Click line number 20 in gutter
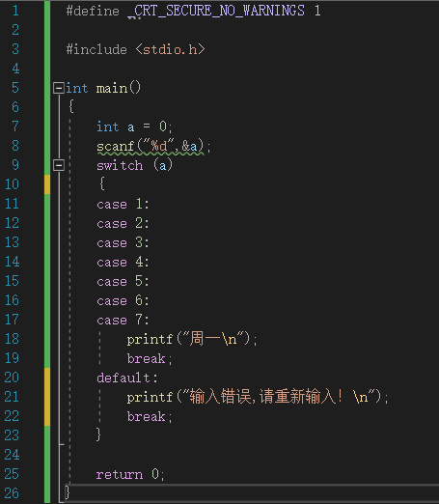This screenshot has height=504, width=439. pos(12,378)
